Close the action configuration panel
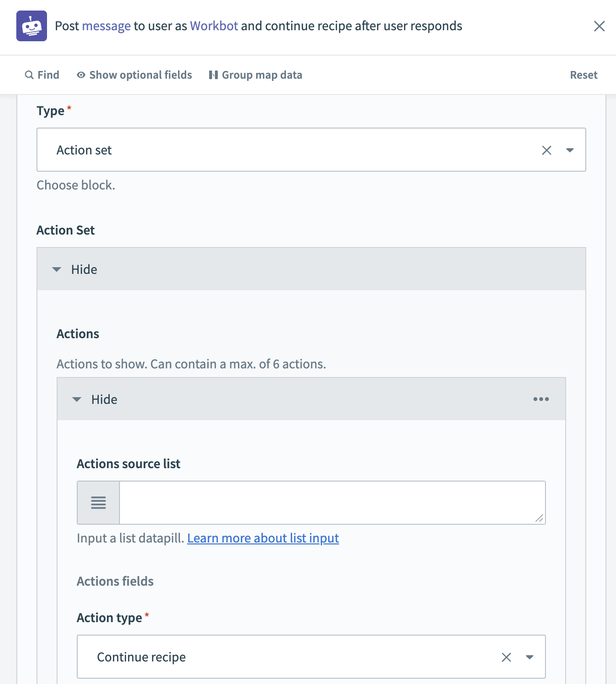The height and width of the screenshot is (684, 616). point(599,26)
